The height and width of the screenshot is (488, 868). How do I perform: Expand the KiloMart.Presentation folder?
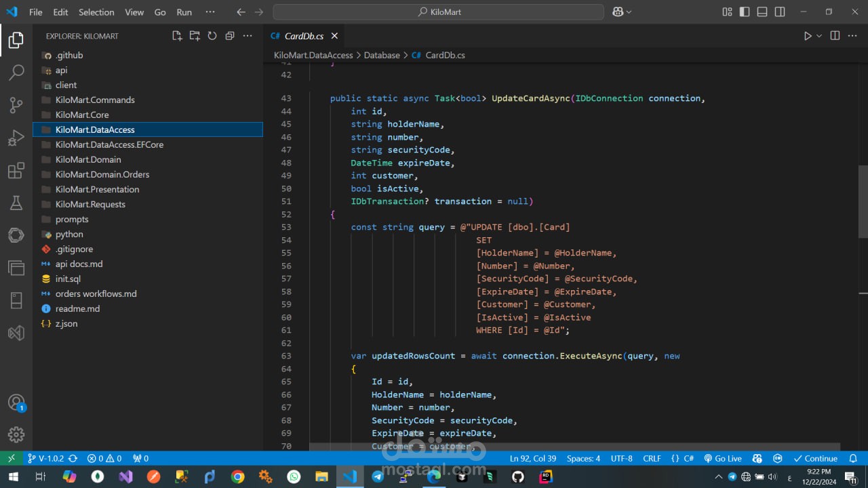(x=97, y=189)
